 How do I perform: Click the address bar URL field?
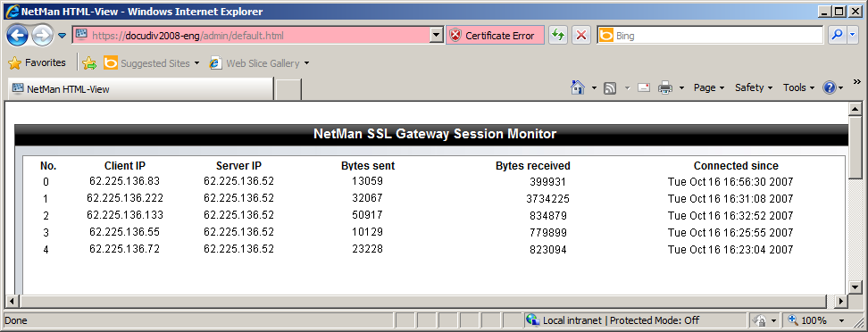251,36
